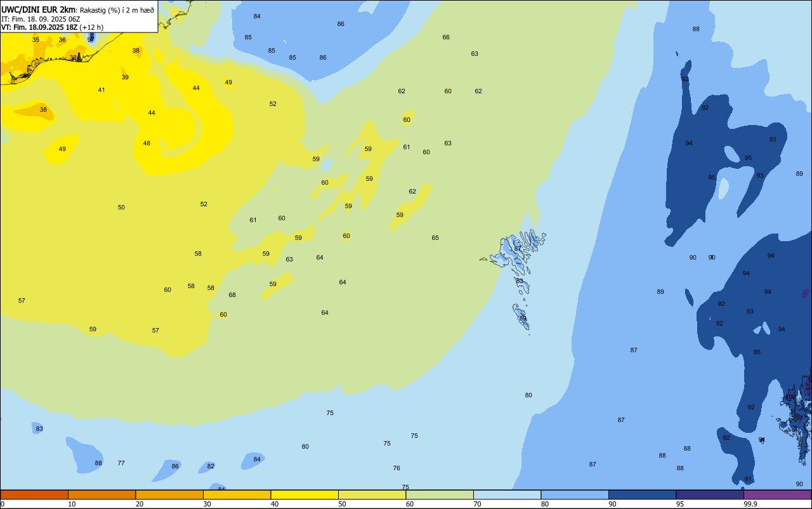Click the 0–10 dark orange legend segment
812x509 pixels.
click(34, 494)
